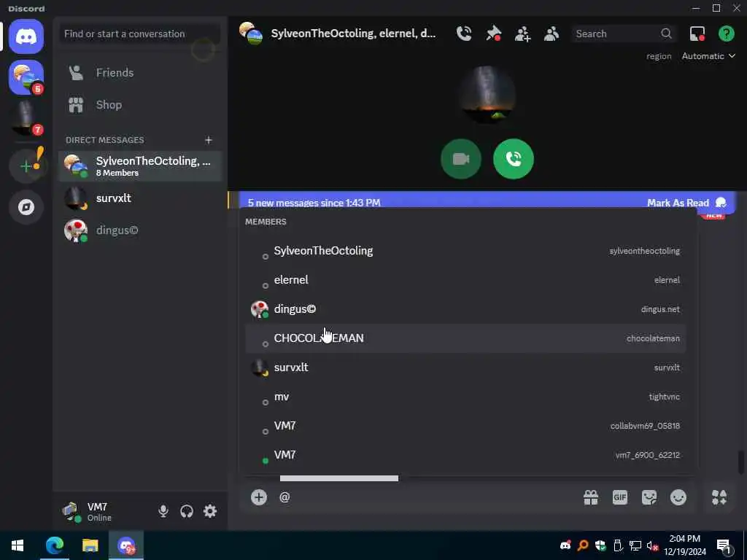Viewport: 747px width, 560px height.
Task: Open the taskbar clock and date
Action: click(685, 545)
